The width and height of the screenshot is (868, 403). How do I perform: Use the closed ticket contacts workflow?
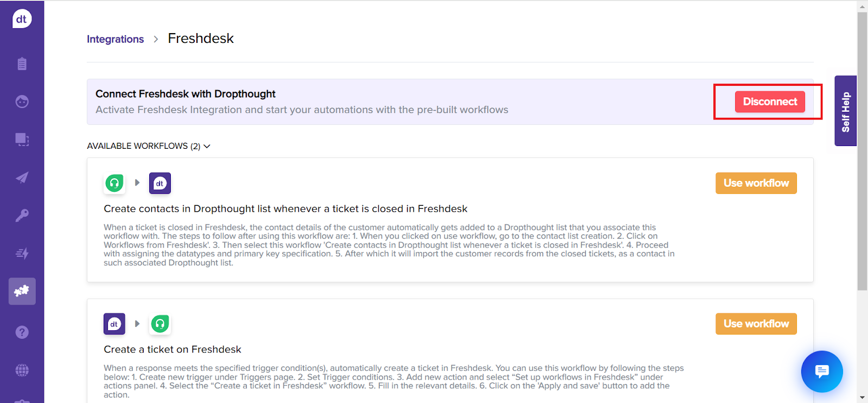point(756,183)
